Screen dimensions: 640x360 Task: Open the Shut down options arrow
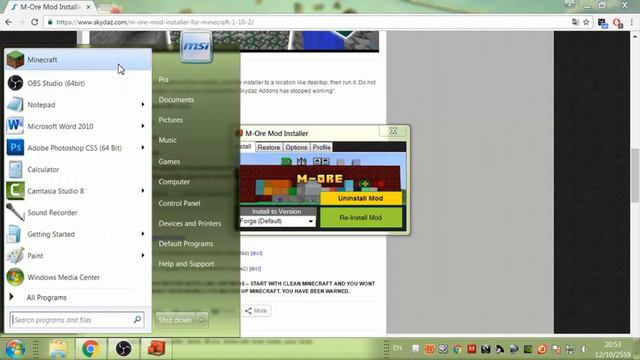(x=202, y=320)
